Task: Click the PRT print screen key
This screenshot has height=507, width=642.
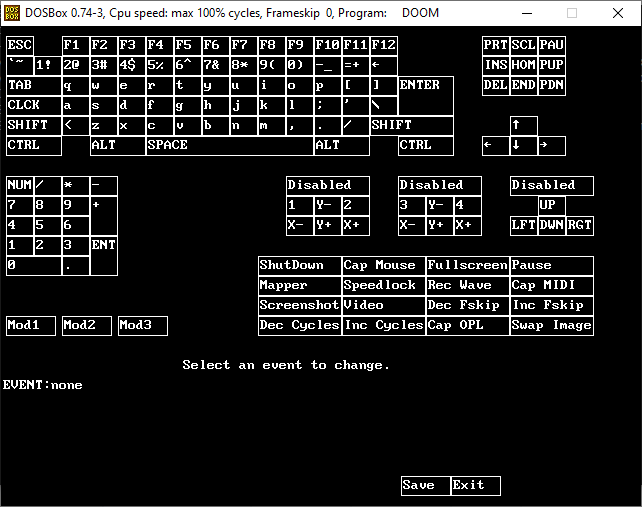Action: (496, 45)
